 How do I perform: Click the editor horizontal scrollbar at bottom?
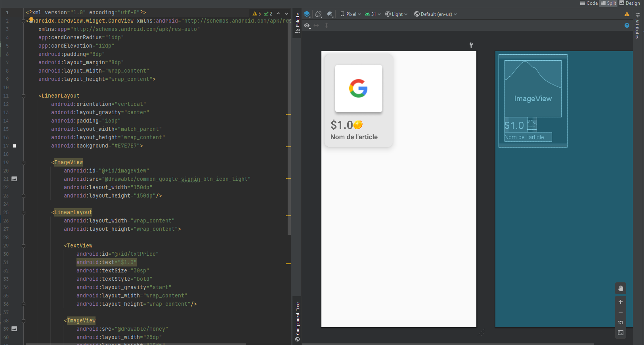pos(136,344)
